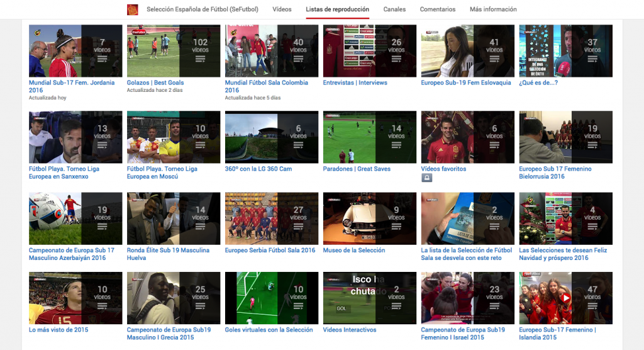Click the Sanxenxo beach football thumbnail
The height and width of the screenshot is (350, 644).
[75, 137]
